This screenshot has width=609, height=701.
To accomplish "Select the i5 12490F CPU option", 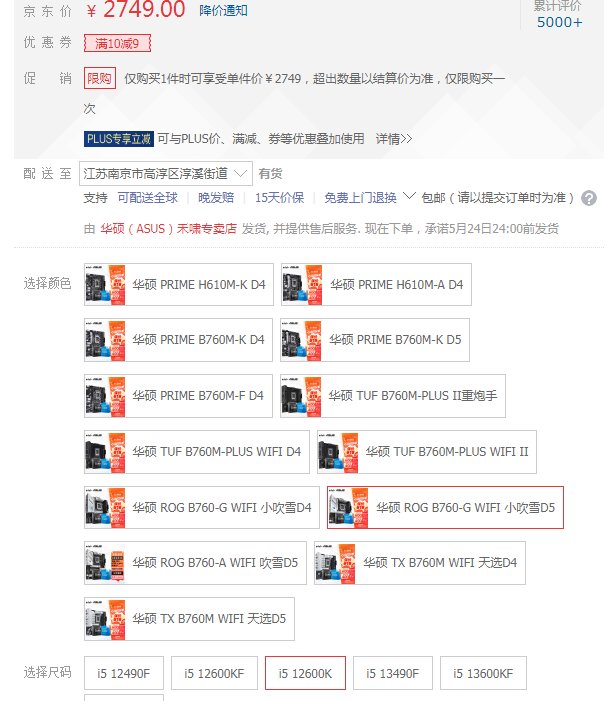I will tap(124, 673).
